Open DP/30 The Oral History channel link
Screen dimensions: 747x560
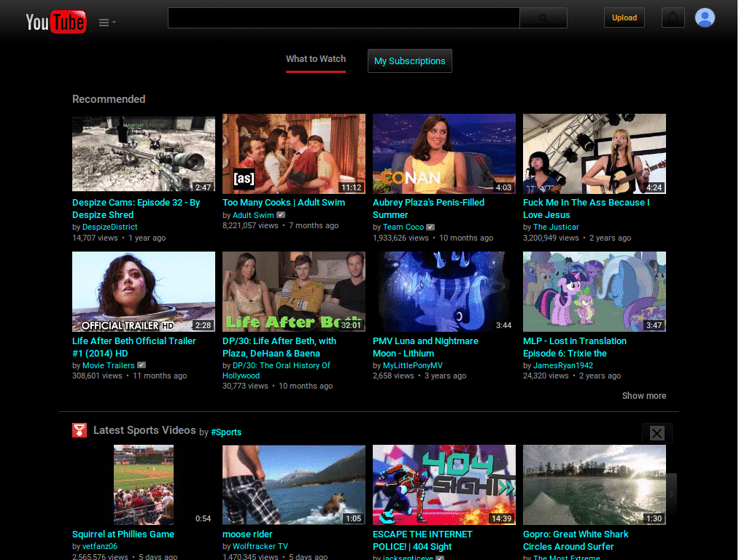[276, 370]
